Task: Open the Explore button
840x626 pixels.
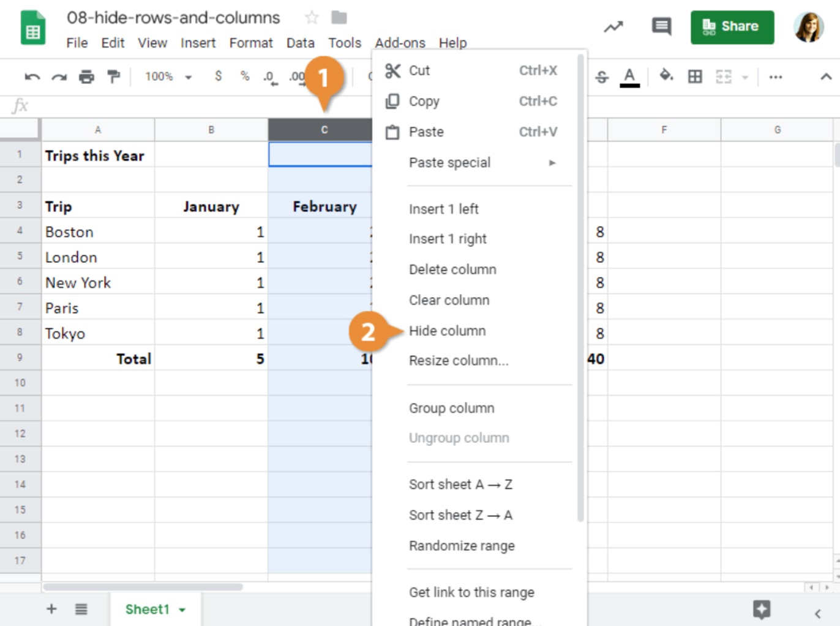Action: (762, 609)
